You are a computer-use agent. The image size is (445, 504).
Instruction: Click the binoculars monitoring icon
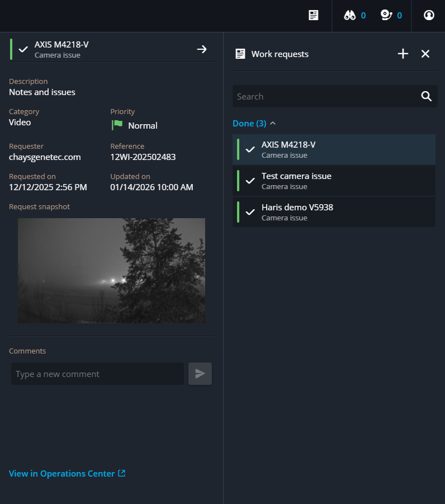(x=350, y=15)
